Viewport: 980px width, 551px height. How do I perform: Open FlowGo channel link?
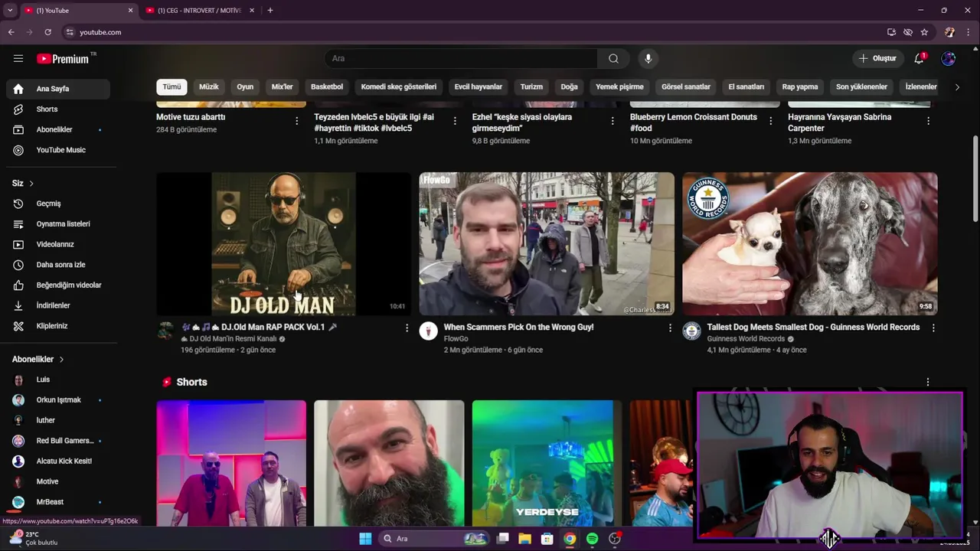[x=456, y=339]
